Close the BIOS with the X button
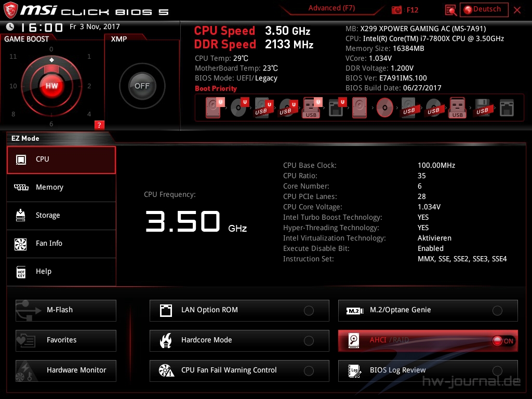 click(517, 10)
